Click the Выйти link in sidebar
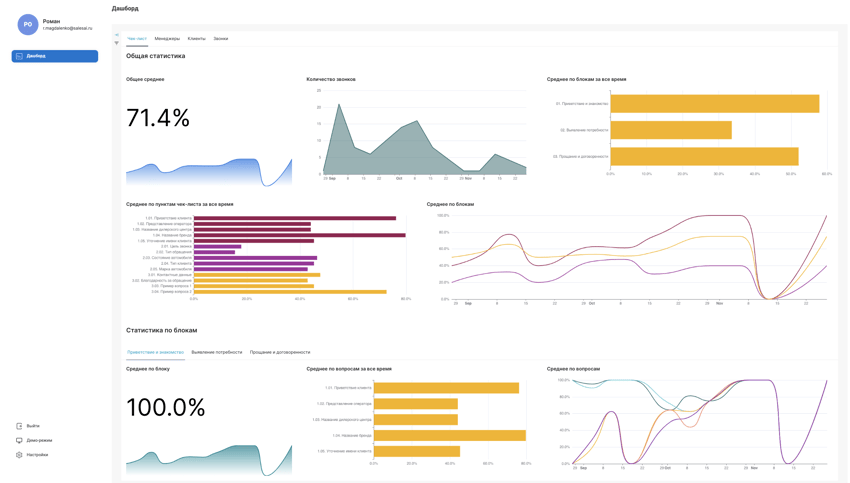The width and height of the screenshot is (850, 483). pyautogui.click(x=34, y=426)
